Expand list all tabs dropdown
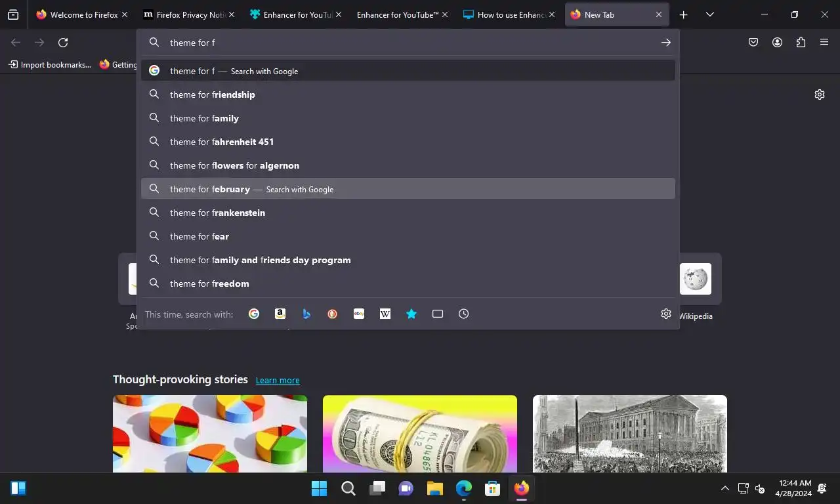 pos(709,14)
